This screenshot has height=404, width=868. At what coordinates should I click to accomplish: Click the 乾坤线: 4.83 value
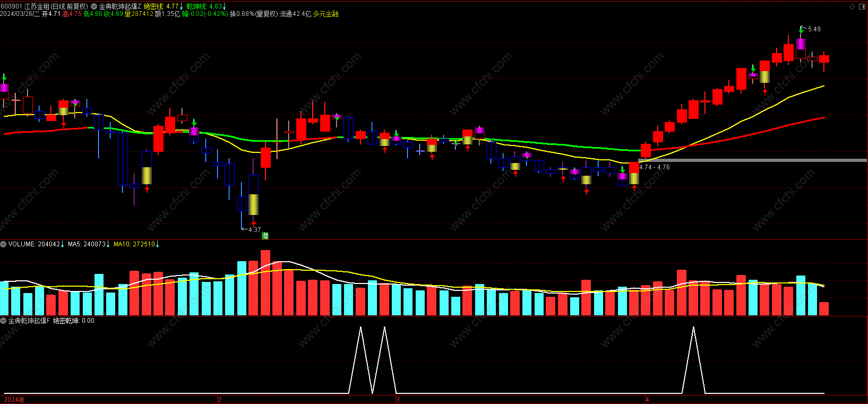[204, 6]
